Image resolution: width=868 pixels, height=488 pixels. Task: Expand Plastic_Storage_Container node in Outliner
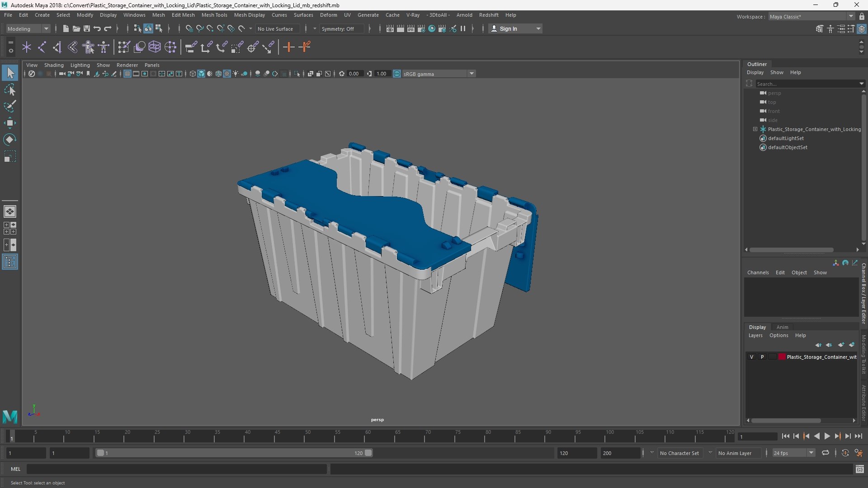point(755,129)
